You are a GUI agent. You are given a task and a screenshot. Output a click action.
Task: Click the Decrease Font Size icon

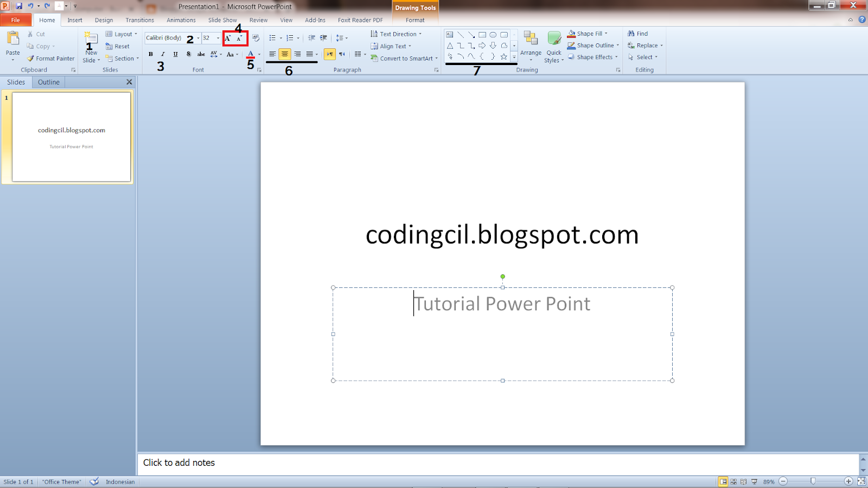tap(240, 38)
